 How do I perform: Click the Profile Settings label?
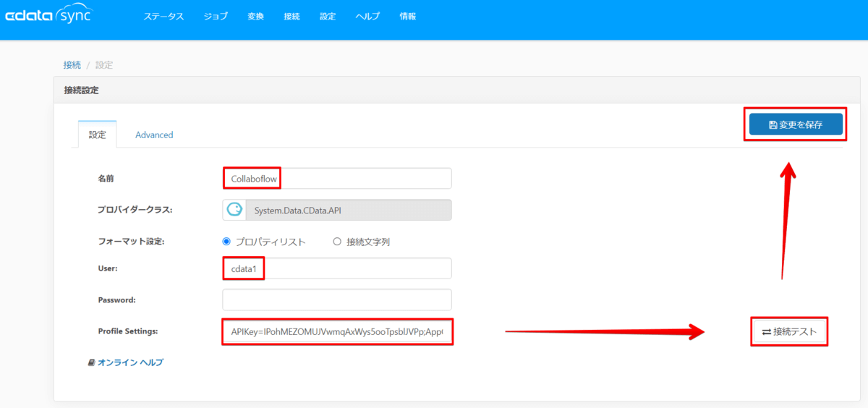[x=128, y=331]
